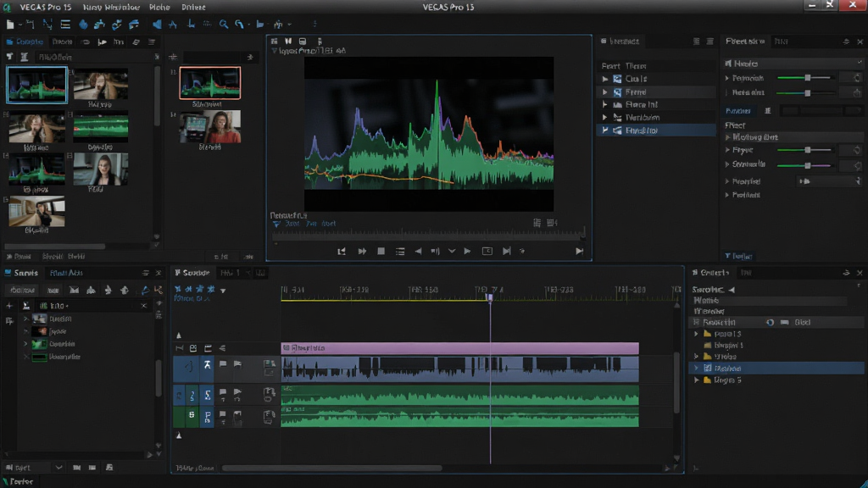Click the selected fifth row in the effects list
The width and height of the screenshot is (868, 488).
pyautogui.click(x=656, y=130)
